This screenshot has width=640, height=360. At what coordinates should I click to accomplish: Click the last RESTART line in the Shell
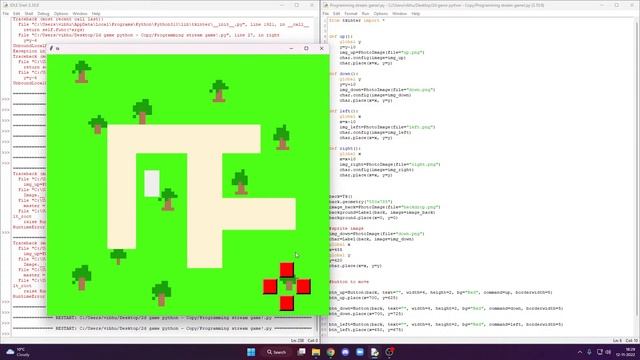tap(163, 328)
